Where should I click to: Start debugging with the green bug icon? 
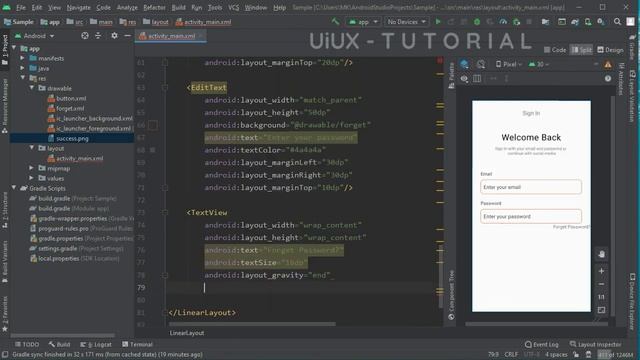click(x=477, y=22)
